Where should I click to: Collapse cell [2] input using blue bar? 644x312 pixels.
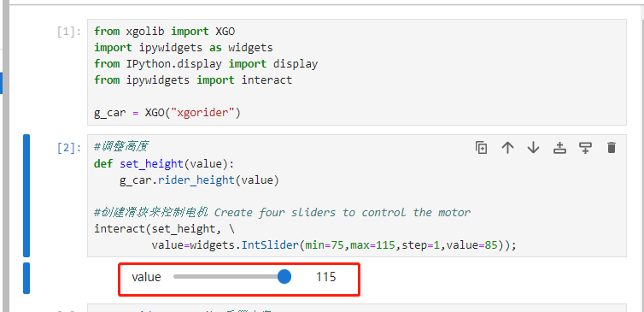26,196
